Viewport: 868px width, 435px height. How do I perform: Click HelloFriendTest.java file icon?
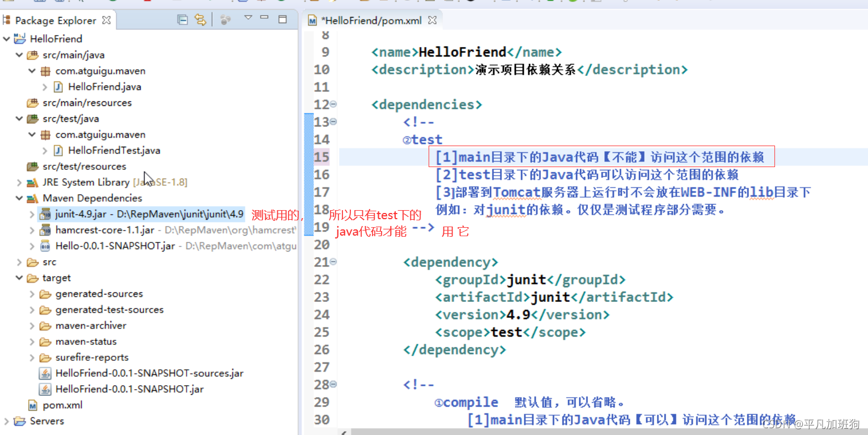click(x=58, y=150)
